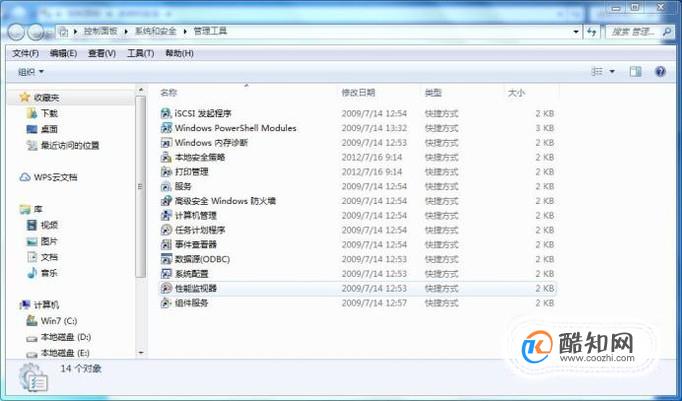Expand arrow after 系统和安全 in breadcrumb

coord(185,31)
